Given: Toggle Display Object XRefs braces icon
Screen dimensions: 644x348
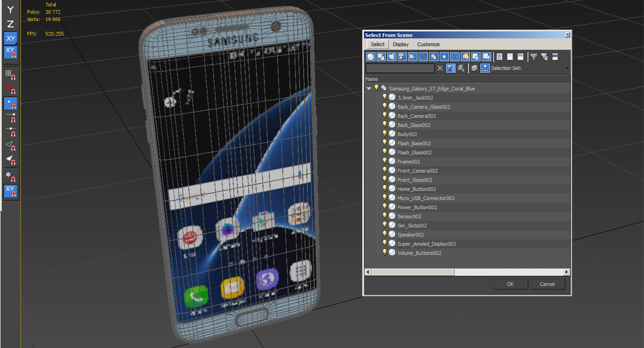Looking at the screenshot, I should click(444, 57).
